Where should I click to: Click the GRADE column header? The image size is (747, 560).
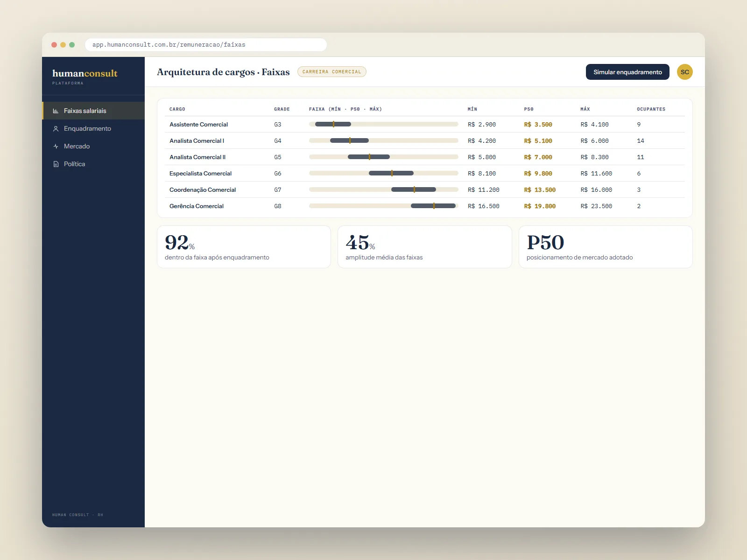282,109
